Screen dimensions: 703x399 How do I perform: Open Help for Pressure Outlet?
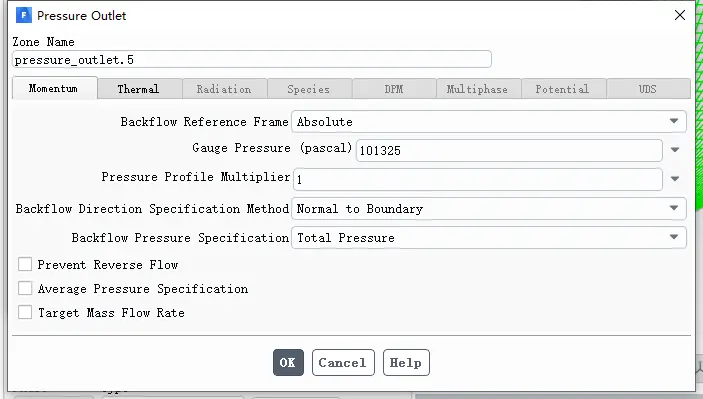406,362
